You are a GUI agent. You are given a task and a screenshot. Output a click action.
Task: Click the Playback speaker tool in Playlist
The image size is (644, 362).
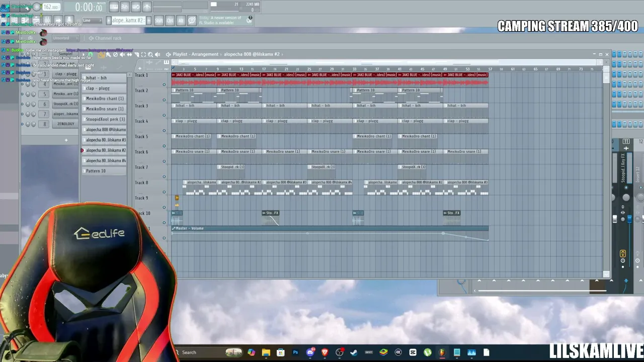[x=157, y=54]
